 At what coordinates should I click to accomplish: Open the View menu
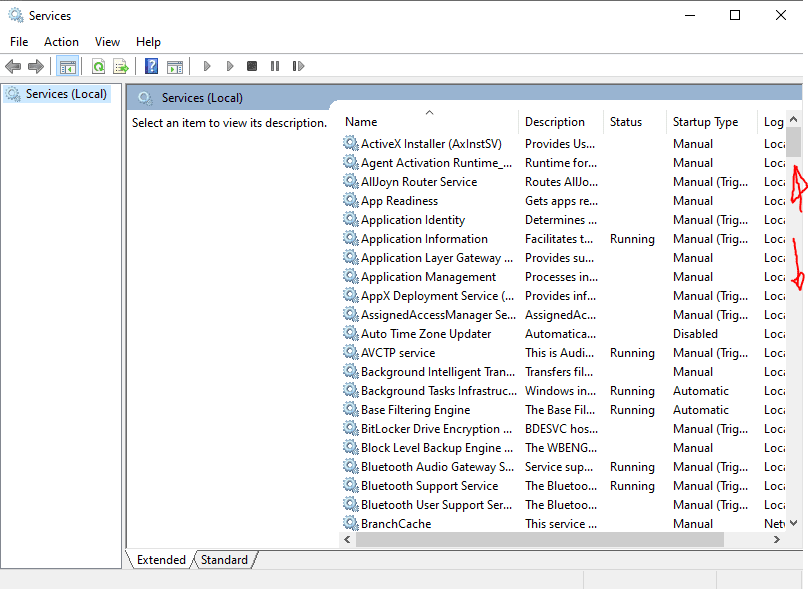pos(107,42)
